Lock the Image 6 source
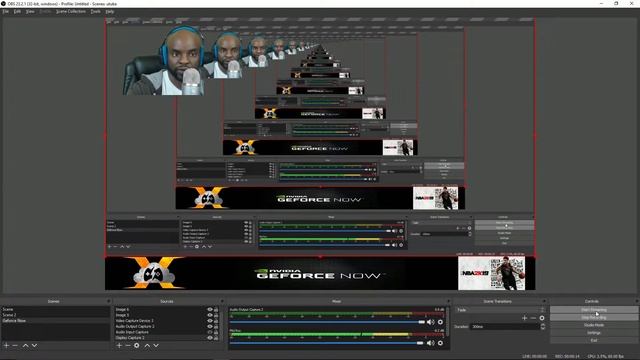The height and width of the screenshot is (360, 640). [216, 309]
